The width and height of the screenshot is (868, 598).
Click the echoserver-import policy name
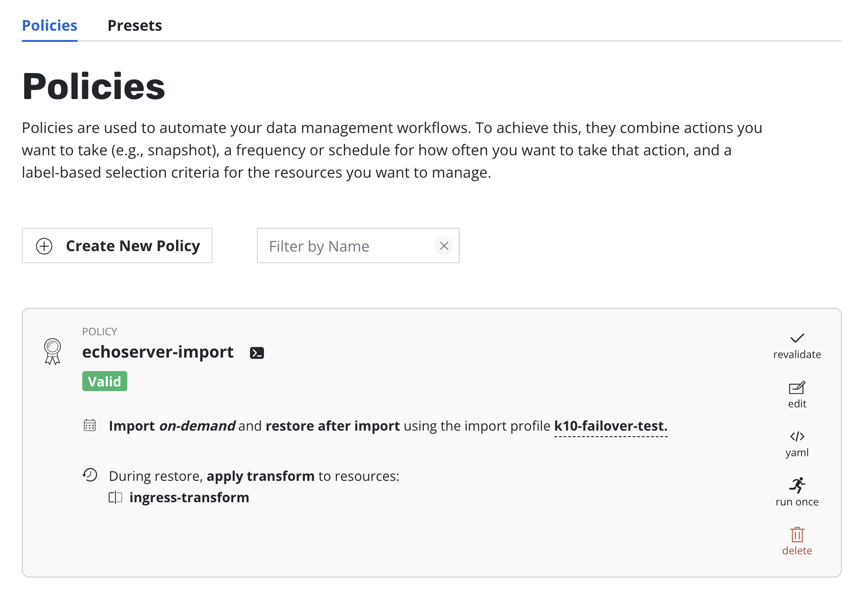pos(158,352)
